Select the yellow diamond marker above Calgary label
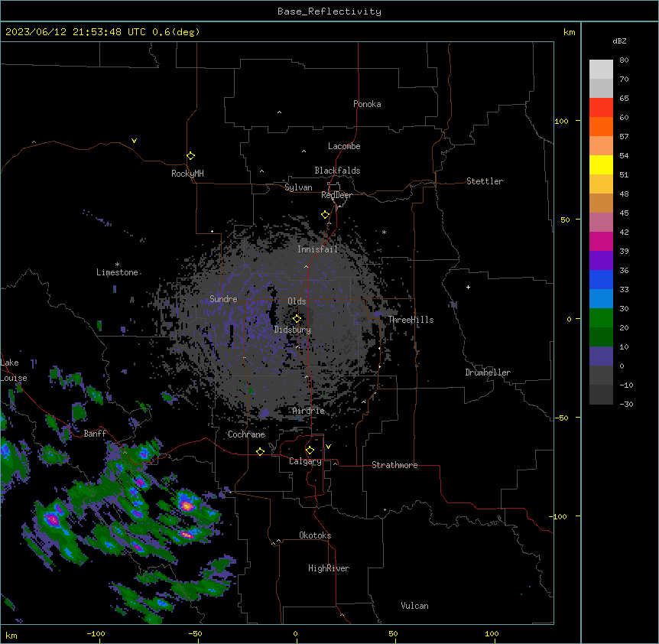The height and width of the screenshot is (644, 659). click(310, 450)
